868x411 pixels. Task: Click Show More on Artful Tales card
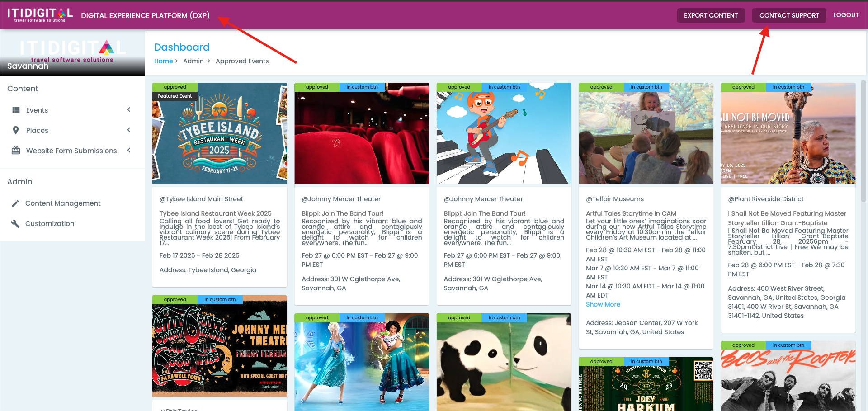603,304
